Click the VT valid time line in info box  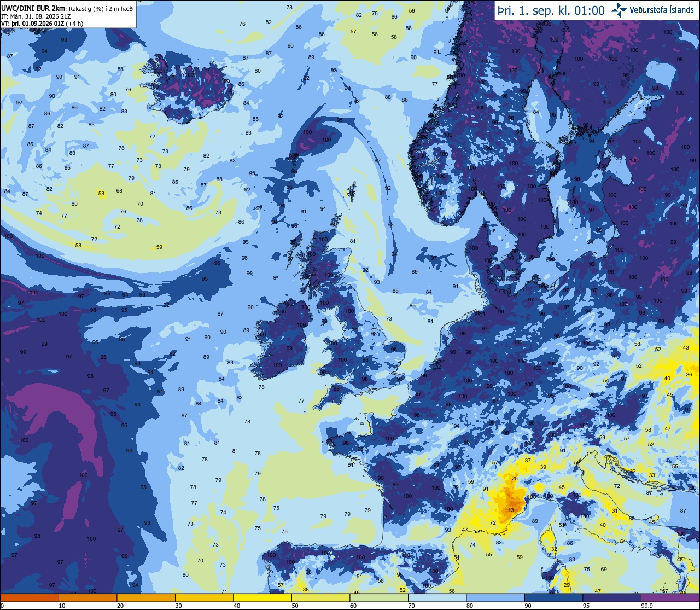click(42, 24)
